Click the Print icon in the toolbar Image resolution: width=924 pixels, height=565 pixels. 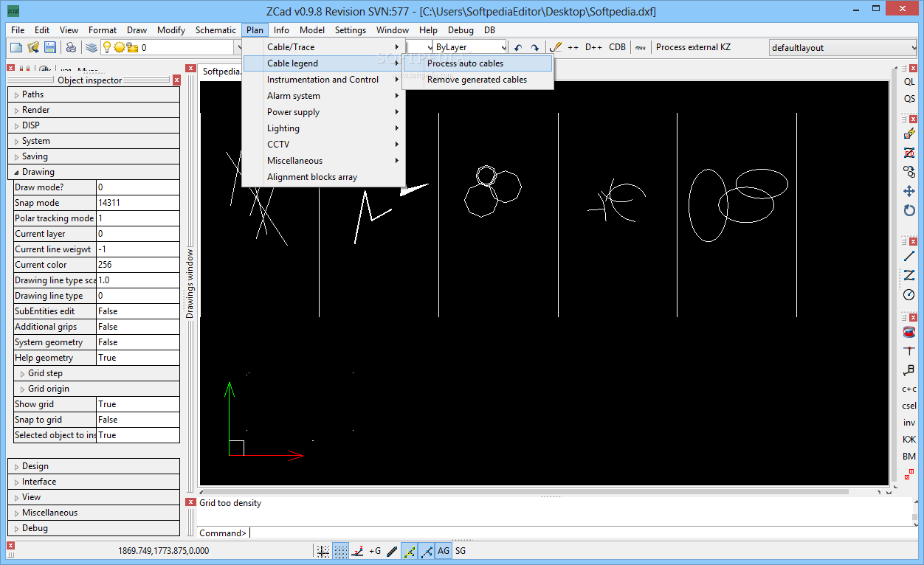71,47
